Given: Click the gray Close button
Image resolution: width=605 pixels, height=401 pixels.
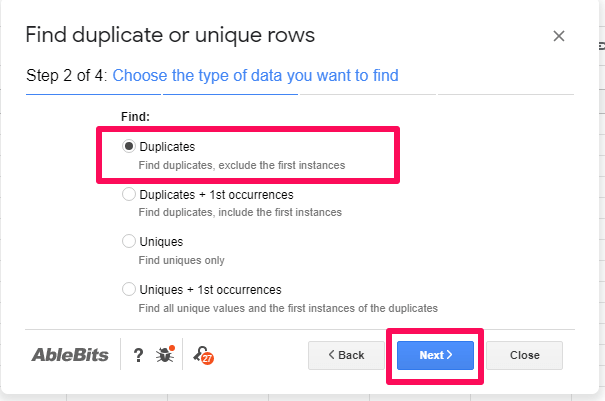Looking at the screenshot, I should click(x=524, y=355).
